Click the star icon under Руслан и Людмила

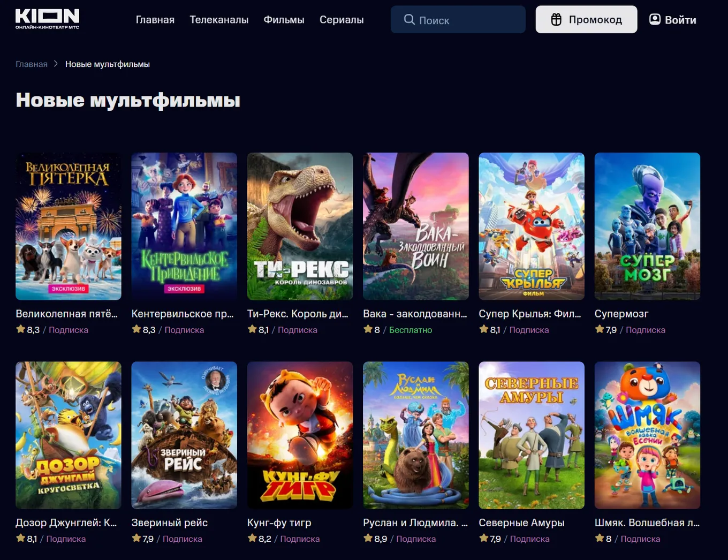[x=368, y=538]
